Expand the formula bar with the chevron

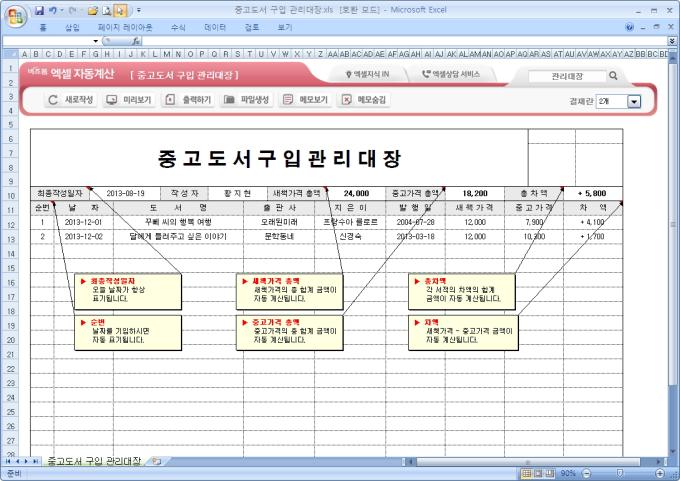click(672, 41)
